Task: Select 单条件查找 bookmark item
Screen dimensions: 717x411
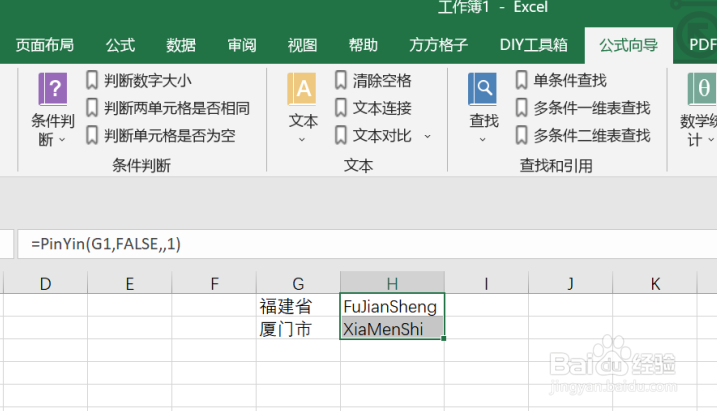Action: coord(561,80)
